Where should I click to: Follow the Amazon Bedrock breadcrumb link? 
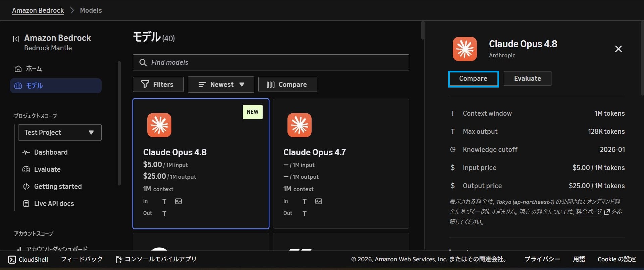[x=38, y=10]
